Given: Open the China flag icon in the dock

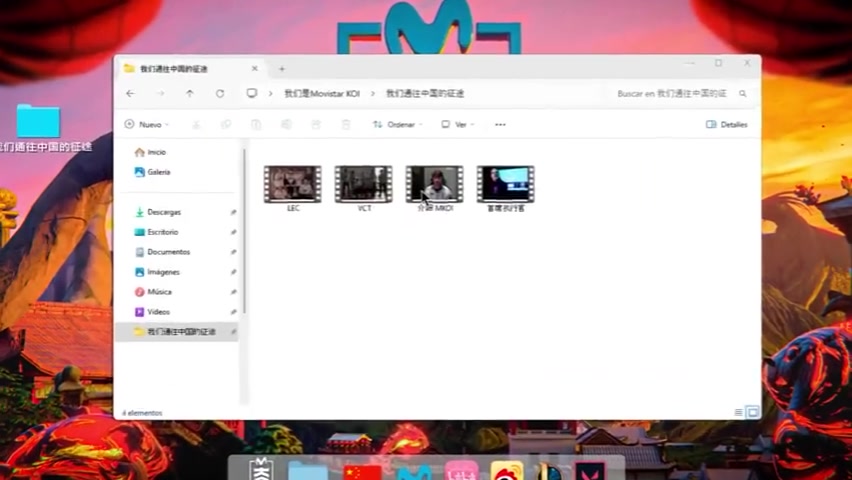Looking at the screenshot, I should pyautogui.click(x=362, y=472).
